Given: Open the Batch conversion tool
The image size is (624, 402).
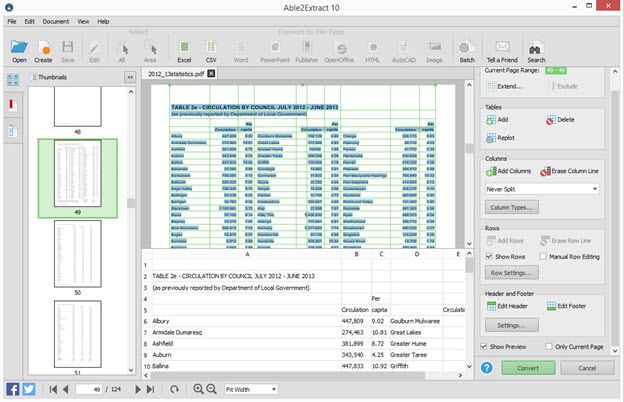Looking at the screenshot, I should [467, 51].
